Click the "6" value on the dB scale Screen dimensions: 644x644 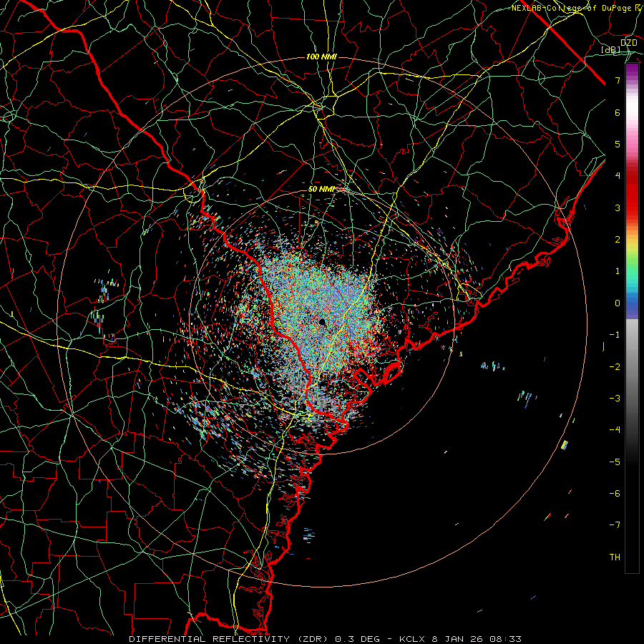[x=618, y=112]
